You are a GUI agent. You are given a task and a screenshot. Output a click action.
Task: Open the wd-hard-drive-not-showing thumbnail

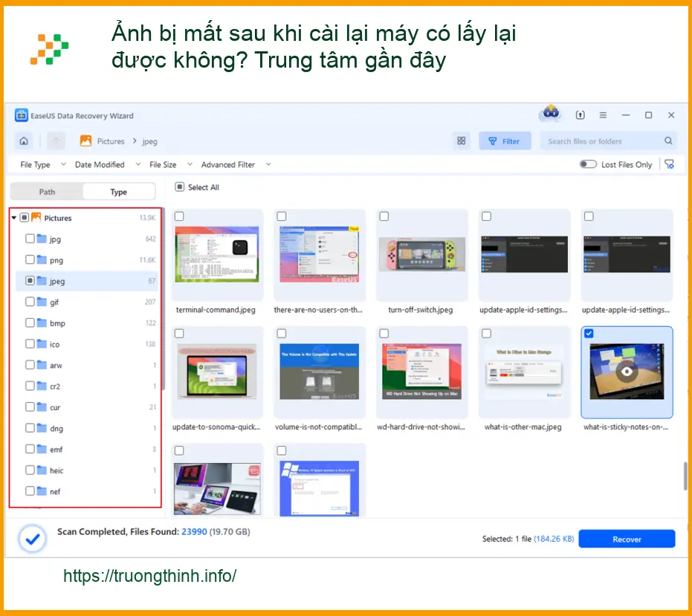421,372
